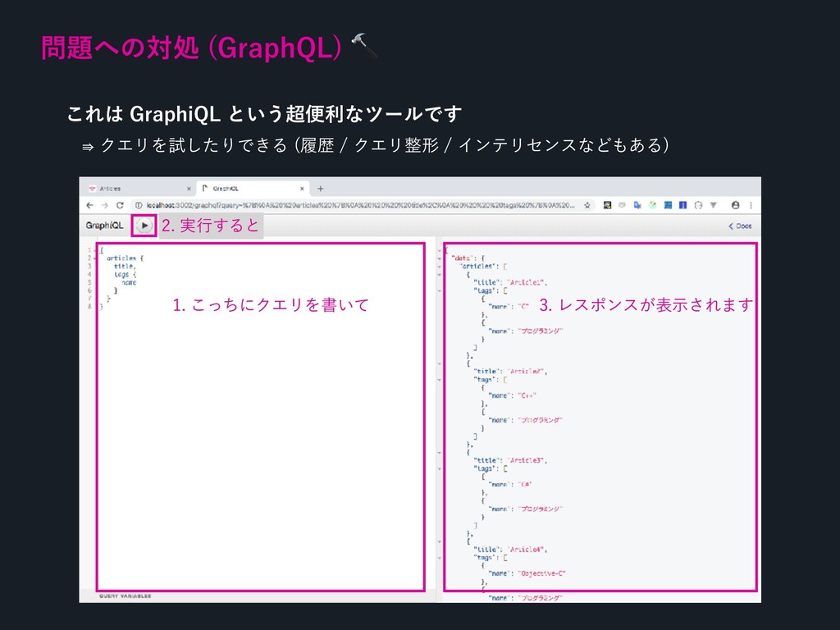Viewport: 840px width, 630px height.
Task: Open the green extension icon in the toolbar
Action: coord(652,205)
